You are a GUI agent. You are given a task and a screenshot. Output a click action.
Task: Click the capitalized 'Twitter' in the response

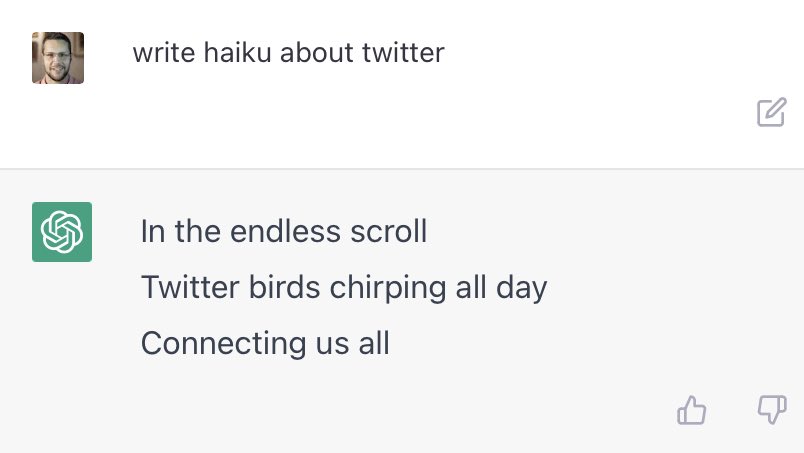pyautogui.click(x=190, y=286)
